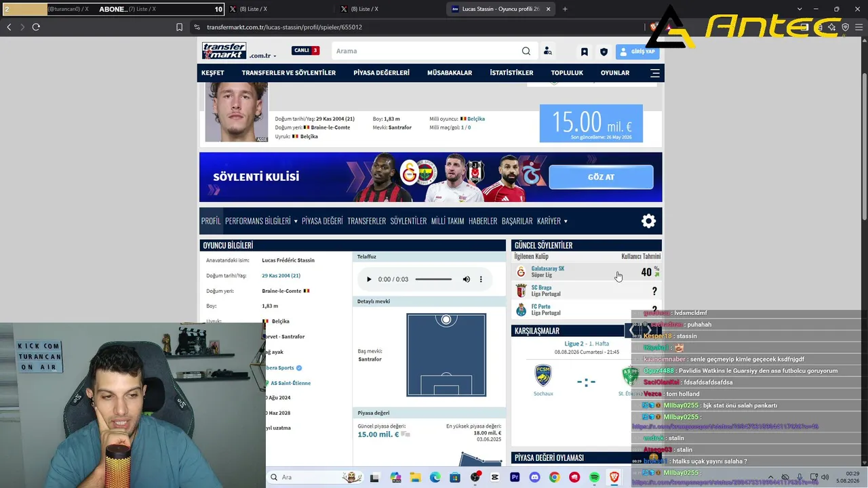Open CapCut from the taskbar

[x=495, y=477]
